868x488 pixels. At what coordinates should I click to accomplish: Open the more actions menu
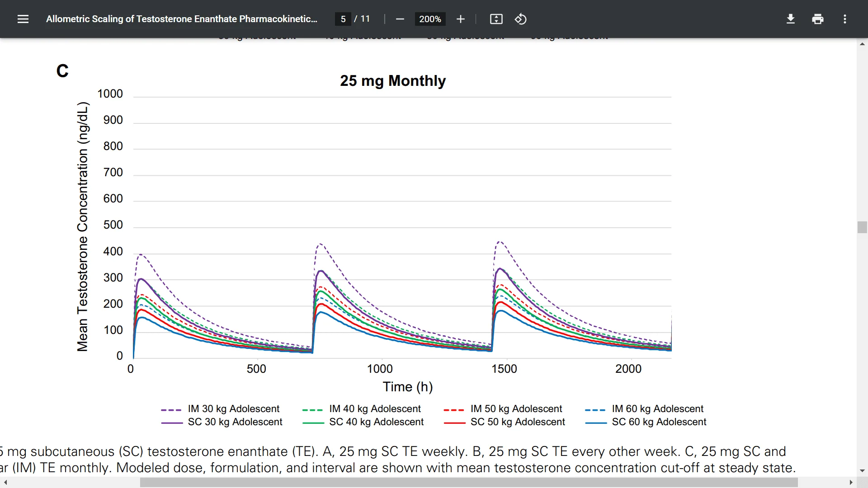pos(845,19)
